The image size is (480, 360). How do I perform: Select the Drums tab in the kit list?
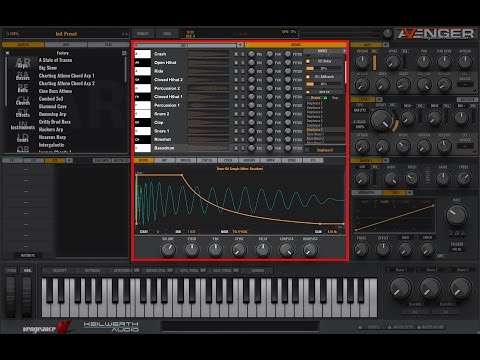315,98
